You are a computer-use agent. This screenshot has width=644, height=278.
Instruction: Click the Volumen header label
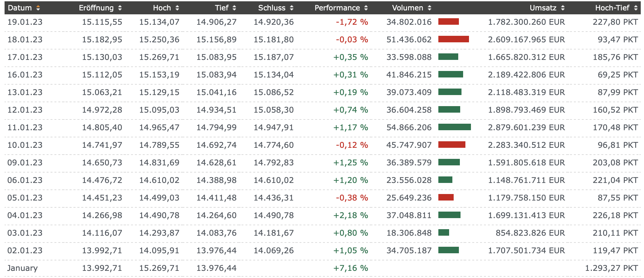(407, 8)
